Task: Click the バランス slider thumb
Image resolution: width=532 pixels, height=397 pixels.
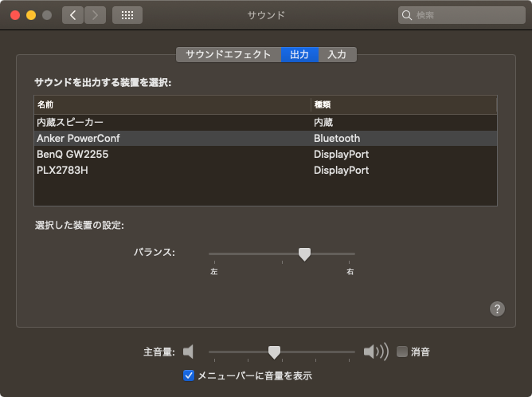Action: click(304, 254)
